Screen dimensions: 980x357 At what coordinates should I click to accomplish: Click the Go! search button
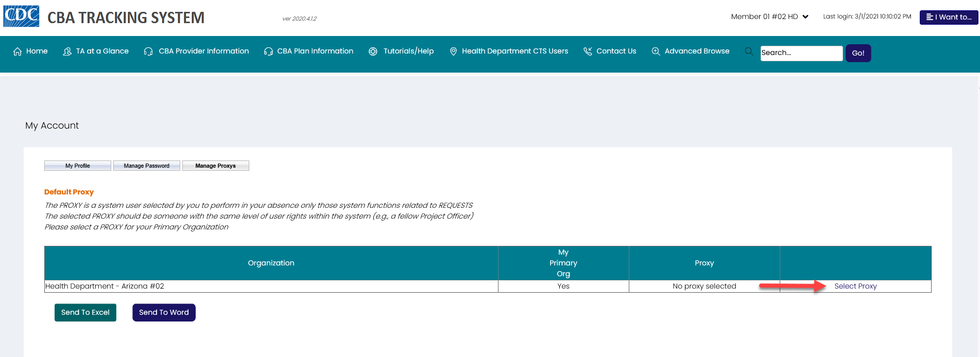(x=858, y=53)
